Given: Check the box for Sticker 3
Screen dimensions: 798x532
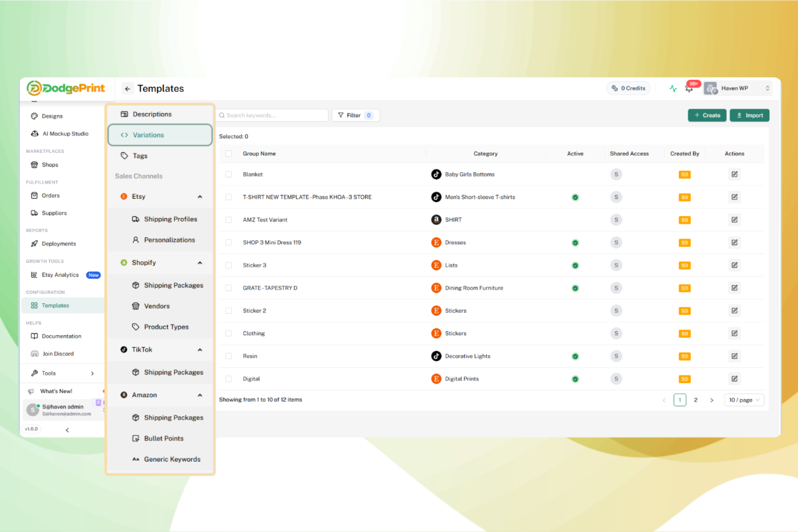Looking at the screenshot, I should (x=229, y=265).
